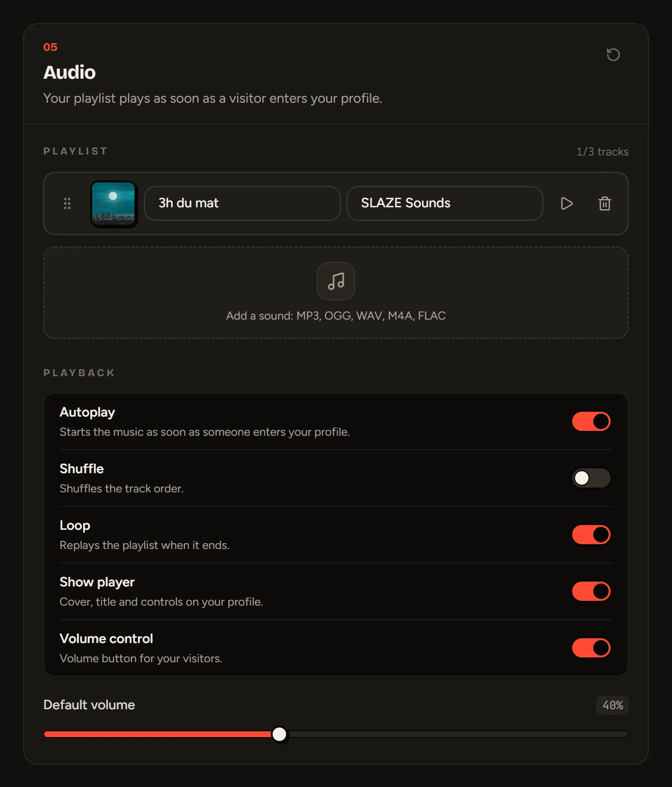Viewport: 672px width, 787px height.
Task: Click the reset audio section icon
Action: [x=613, y=55]
